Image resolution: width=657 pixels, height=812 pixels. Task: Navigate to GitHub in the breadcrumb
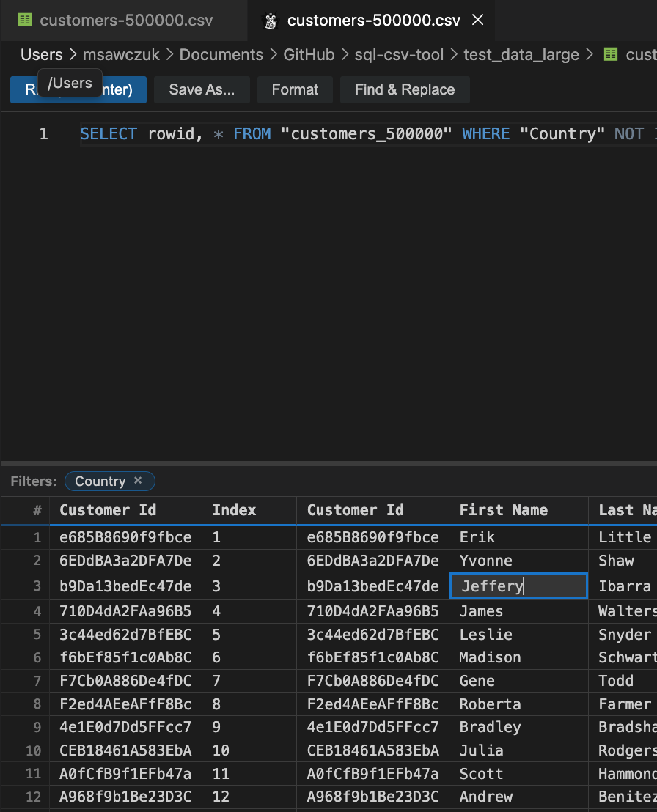[309, 54]
